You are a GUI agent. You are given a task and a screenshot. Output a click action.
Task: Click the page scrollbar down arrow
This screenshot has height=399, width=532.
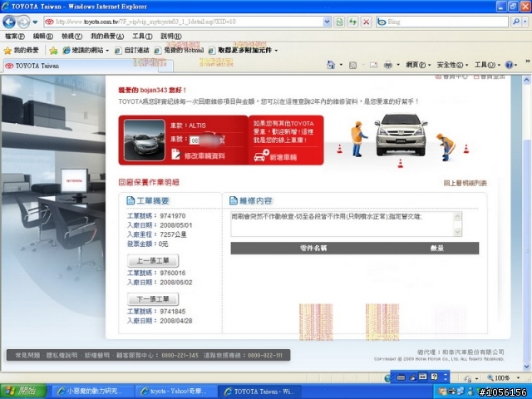pyautogui.click(x=526, y=367)
